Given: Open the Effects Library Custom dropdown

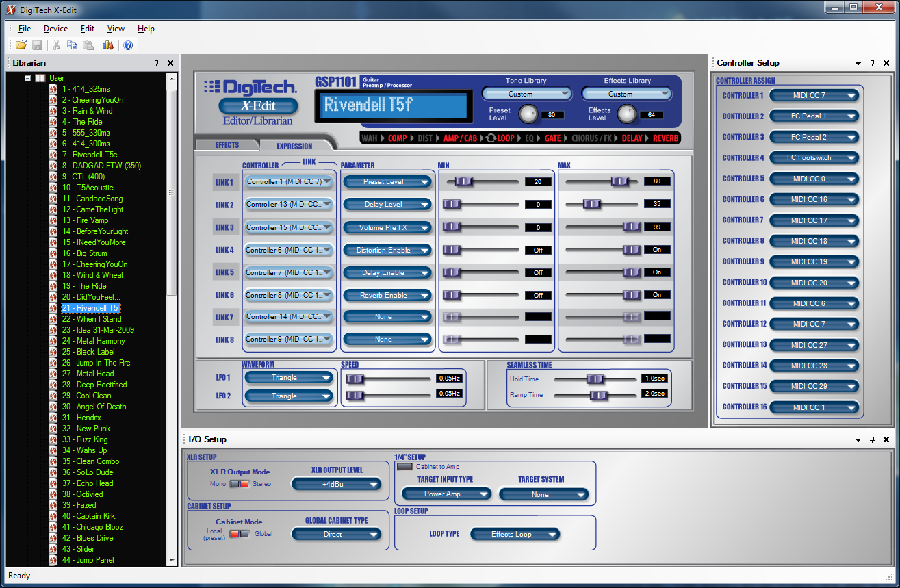Looking at the screenshot, I should tap(626, 94).
